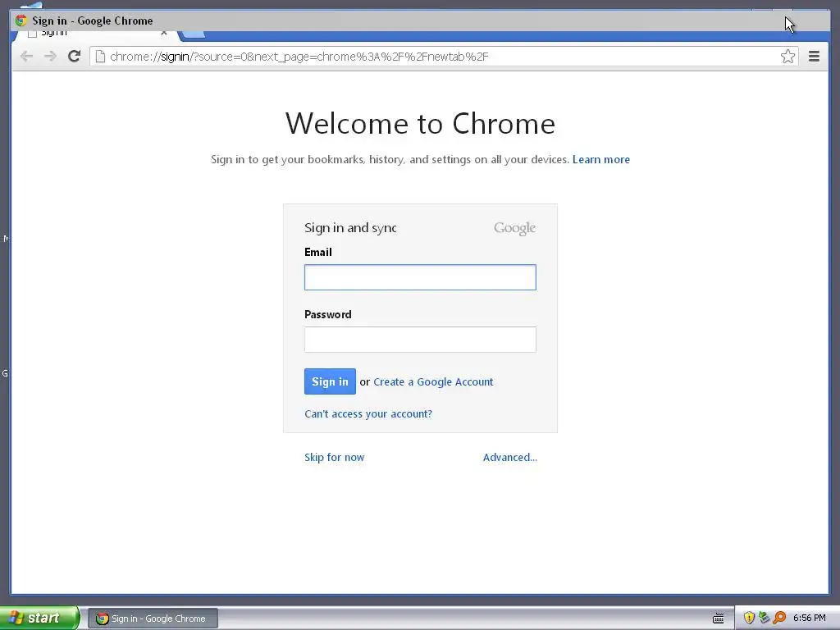840x630 pixels.
Task: Close the Sign in tab
Action: tap(164, 33)
